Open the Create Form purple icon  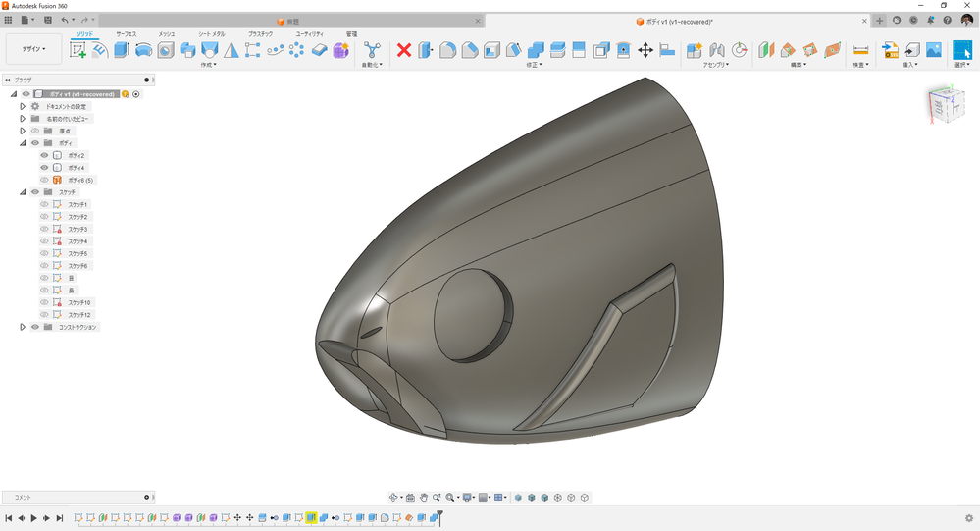click(x=340, y=50)
